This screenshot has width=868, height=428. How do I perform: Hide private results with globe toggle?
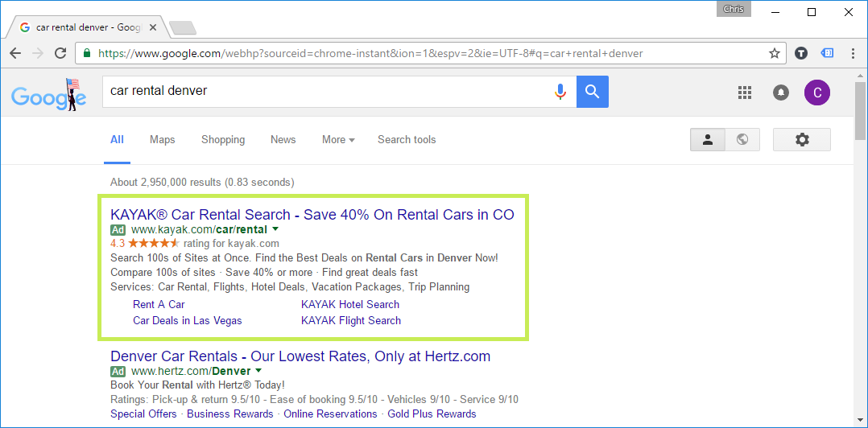pos(742,140)
